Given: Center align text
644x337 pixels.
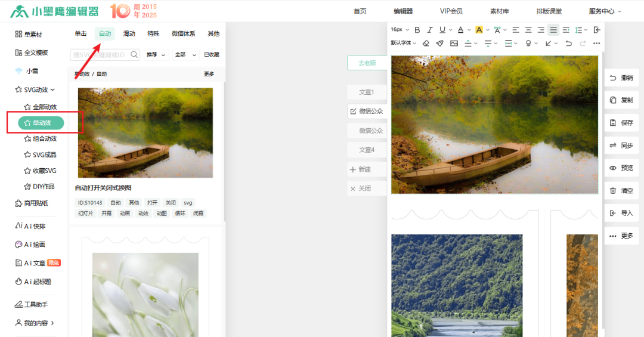Looking at the screenshot, I should [528, 30].
